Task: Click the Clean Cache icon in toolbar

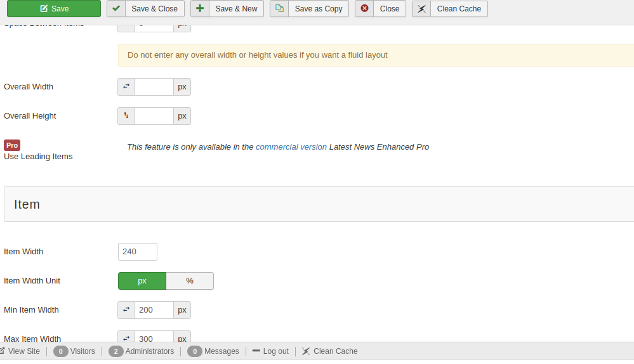Action: click(421, 9)
